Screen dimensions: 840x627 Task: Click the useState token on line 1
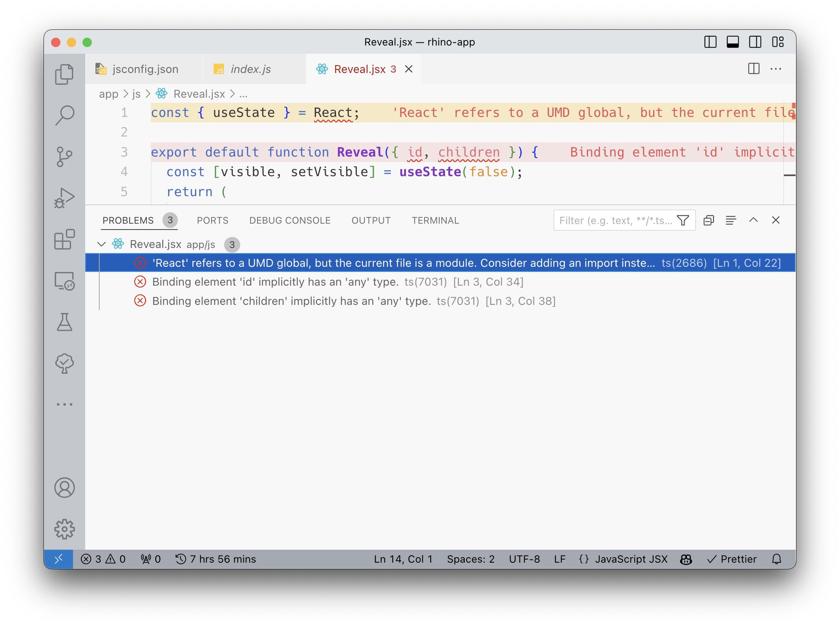(x=244, y=113)
